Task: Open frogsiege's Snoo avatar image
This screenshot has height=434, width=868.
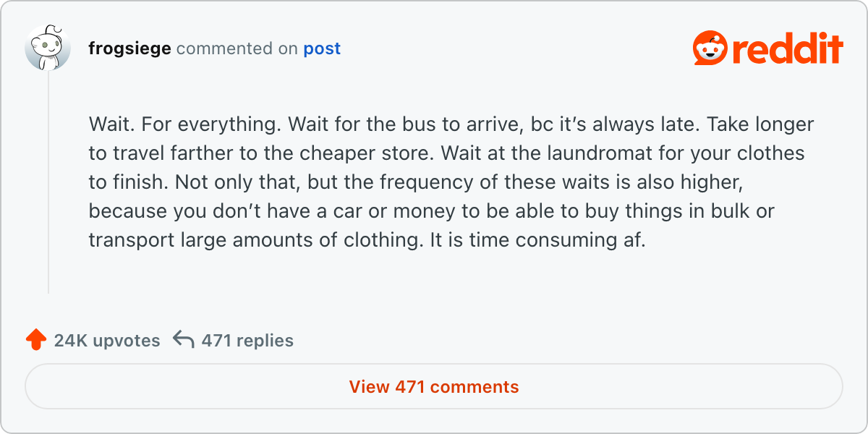Action: click(48, 48)
